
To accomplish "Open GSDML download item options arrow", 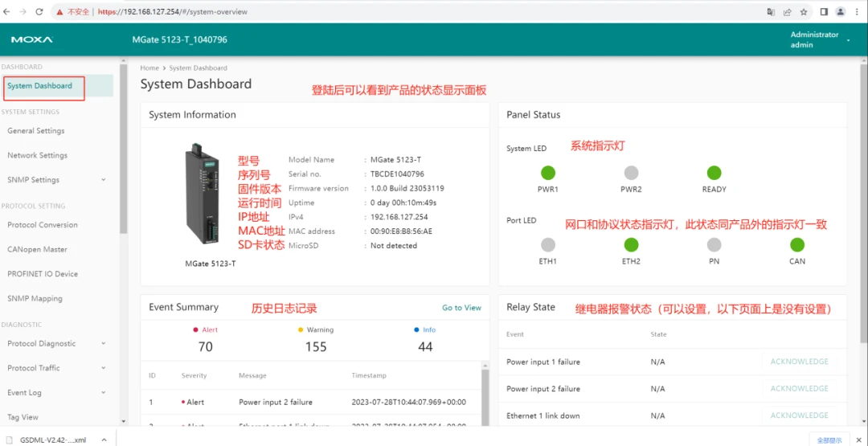I will point(104,440).
